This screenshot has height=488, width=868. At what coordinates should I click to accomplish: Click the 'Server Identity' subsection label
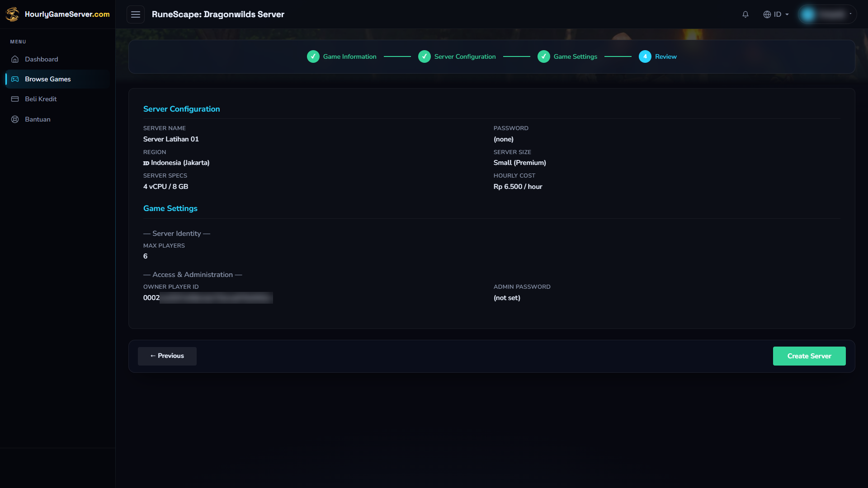click(177, 234)
